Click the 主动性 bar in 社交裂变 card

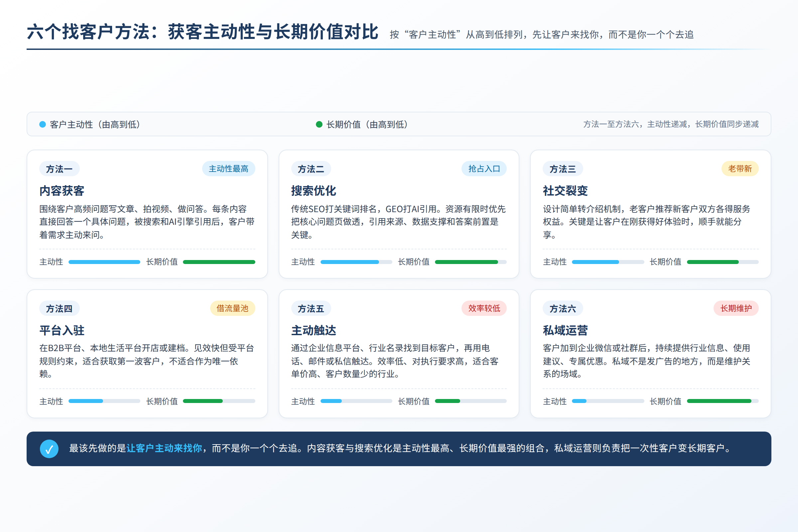click(x=608, y=262)
